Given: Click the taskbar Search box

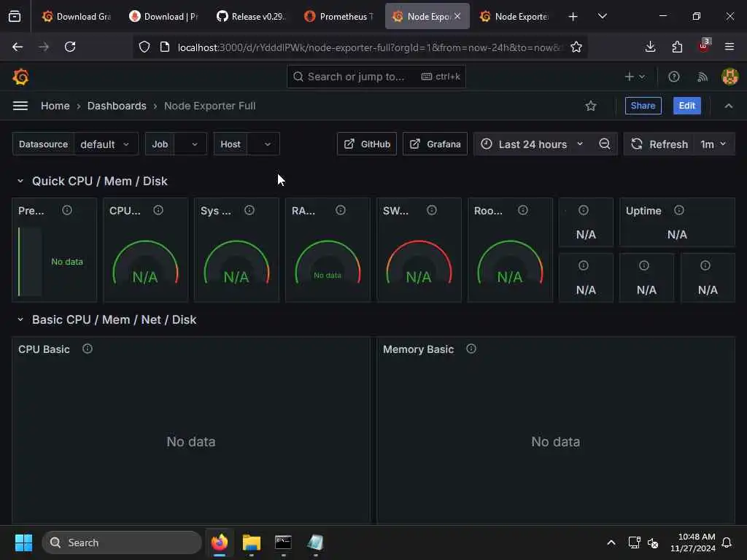Looking at the screenshot, I should pos(122,542).
